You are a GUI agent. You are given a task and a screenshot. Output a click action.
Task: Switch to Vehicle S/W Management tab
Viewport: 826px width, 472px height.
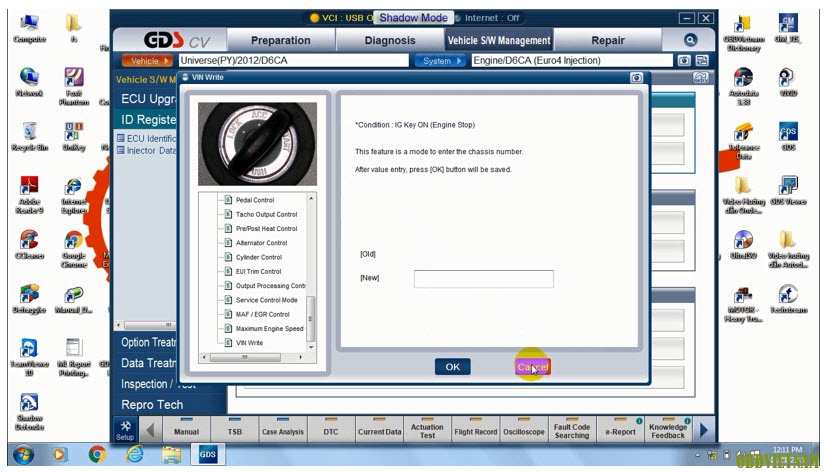pos(499,40)
